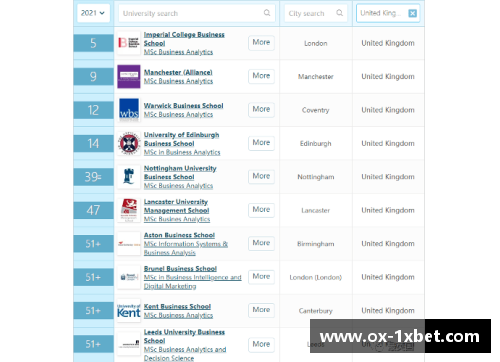The image size is (500, 362).
Task: Click the city search magnifier icon
Action: pyautogui.click(x=339, y=13)
